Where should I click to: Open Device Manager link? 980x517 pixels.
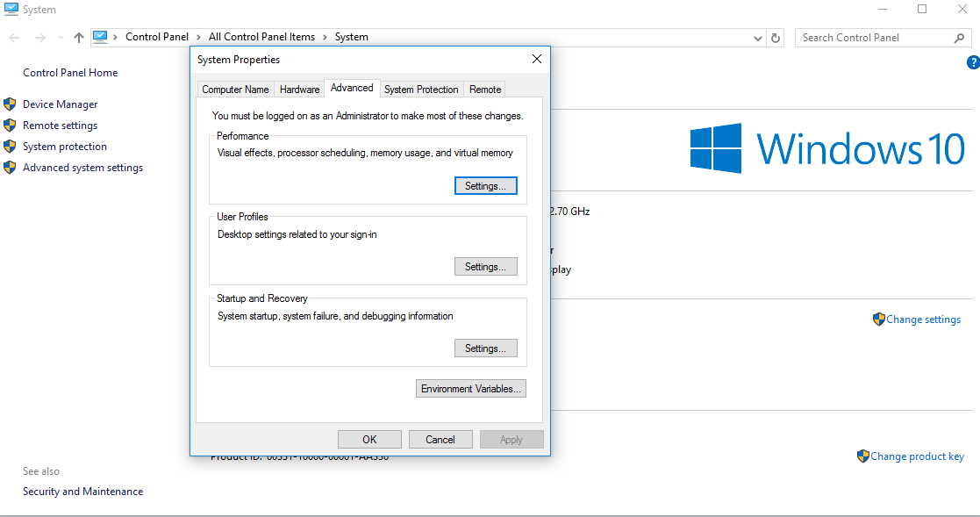pos(60,104)
